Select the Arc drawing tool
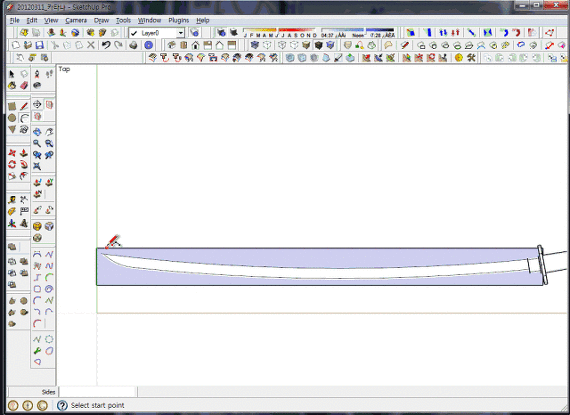 (x=24, y=118)
